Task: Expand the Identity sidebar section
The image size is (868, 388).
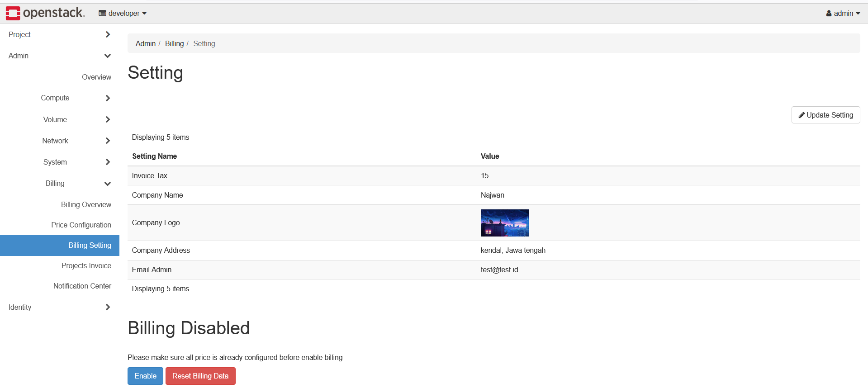Action: (x=59, y=308)
